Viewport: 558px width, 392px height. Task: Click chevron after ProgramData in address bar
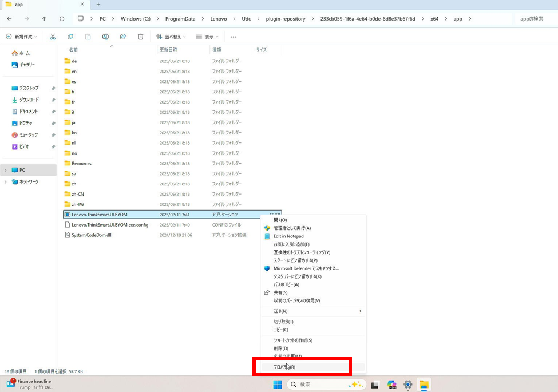tap(203, 19)
